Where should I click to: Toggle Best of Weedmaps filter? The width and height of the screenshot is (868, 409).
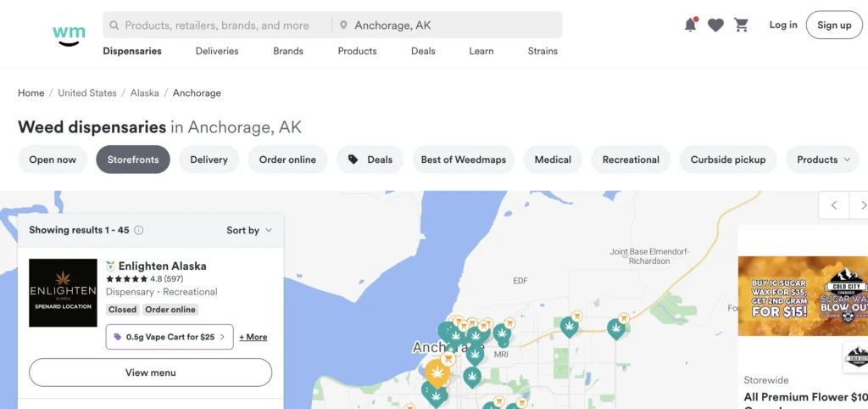[464, 160]
